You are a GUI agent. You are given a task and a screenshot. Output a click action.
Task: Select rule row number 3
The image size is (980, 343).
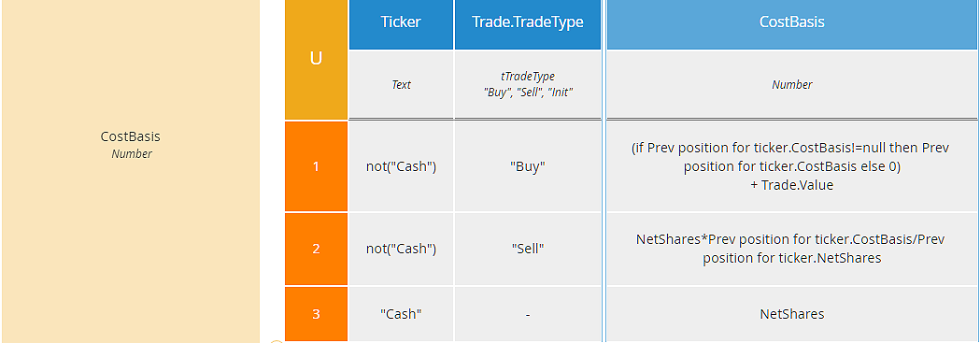(x=316, y=314)
